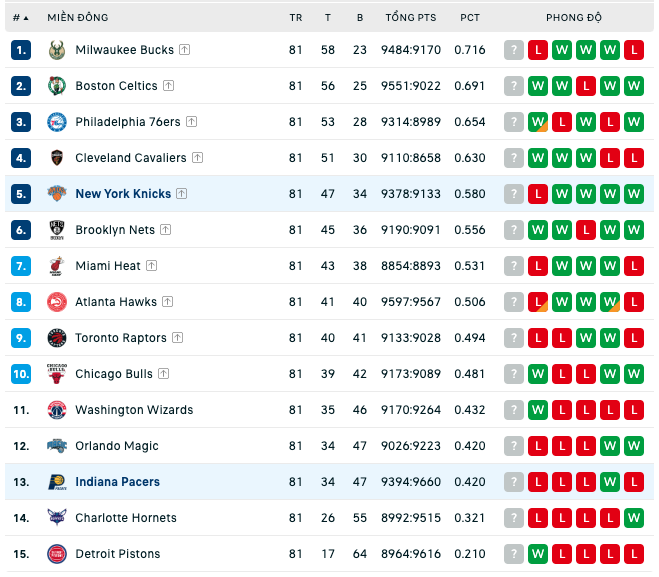Click the Atlanta Hawks logo icon
659x577 pixels.
click(57, 302)
